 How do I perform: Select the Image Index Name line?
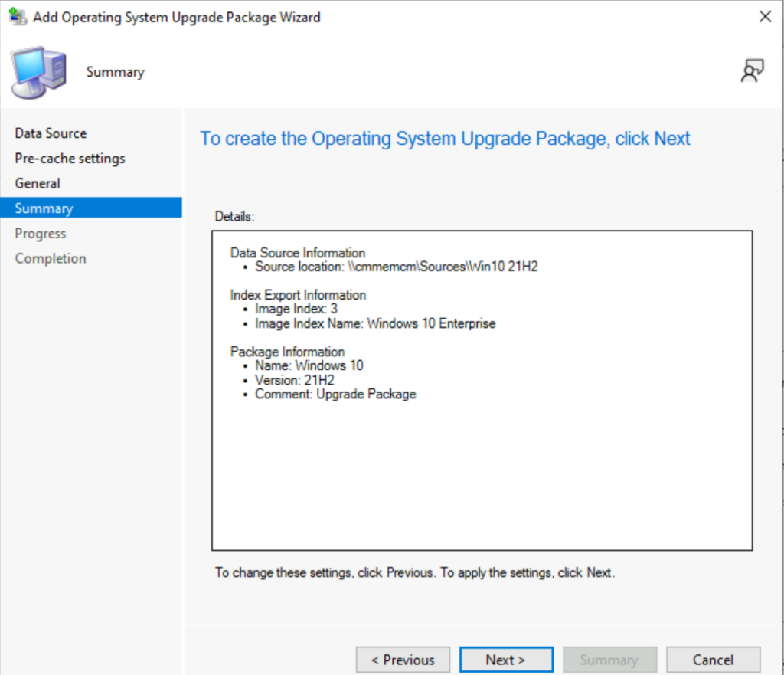375,323
